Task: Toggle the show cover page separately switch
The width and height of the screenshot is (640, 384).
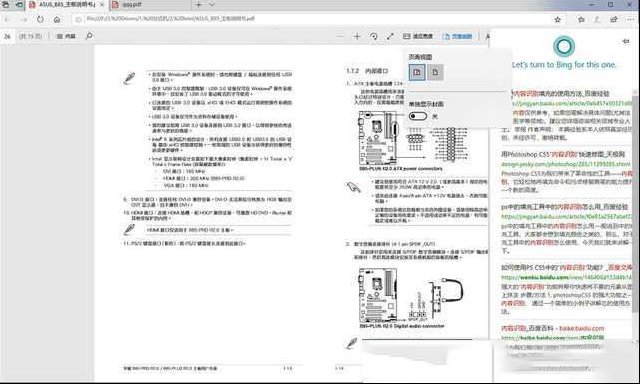Action: (x=418, y=116)
